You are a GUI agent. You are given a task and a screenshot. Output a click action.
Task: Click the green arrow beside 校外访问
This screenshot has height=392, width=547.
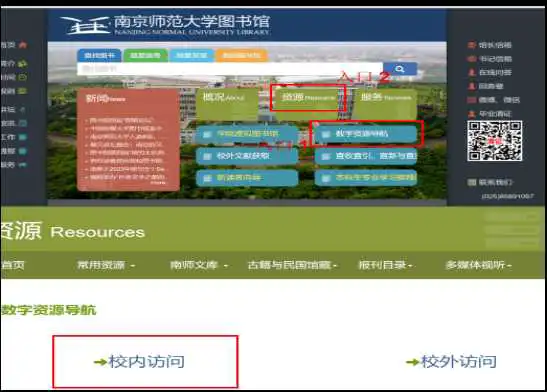pos(412,362)
